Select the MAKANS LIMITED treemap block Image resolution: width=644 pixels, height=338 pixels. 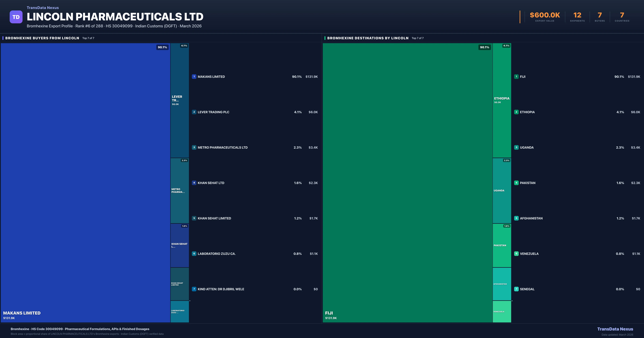[85, 183]
